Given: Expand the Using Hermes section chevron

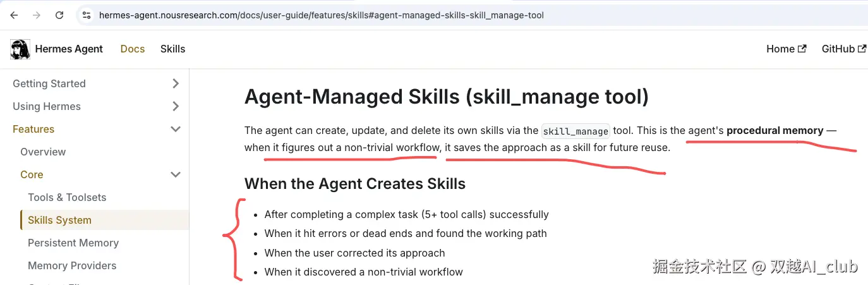Looking at the screenshot, I should (x=176, y=106).
